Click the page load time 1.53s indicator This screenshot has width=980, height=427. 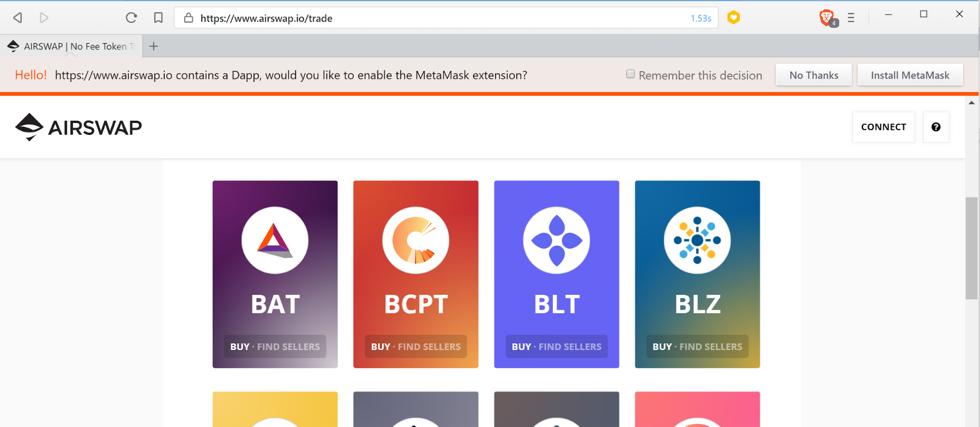tap(701, 19)
